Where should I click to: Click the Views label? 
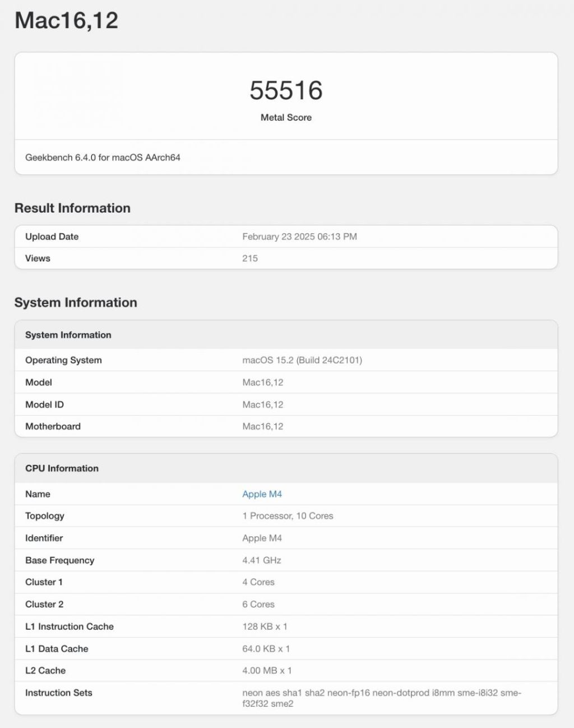pos(38,259)
